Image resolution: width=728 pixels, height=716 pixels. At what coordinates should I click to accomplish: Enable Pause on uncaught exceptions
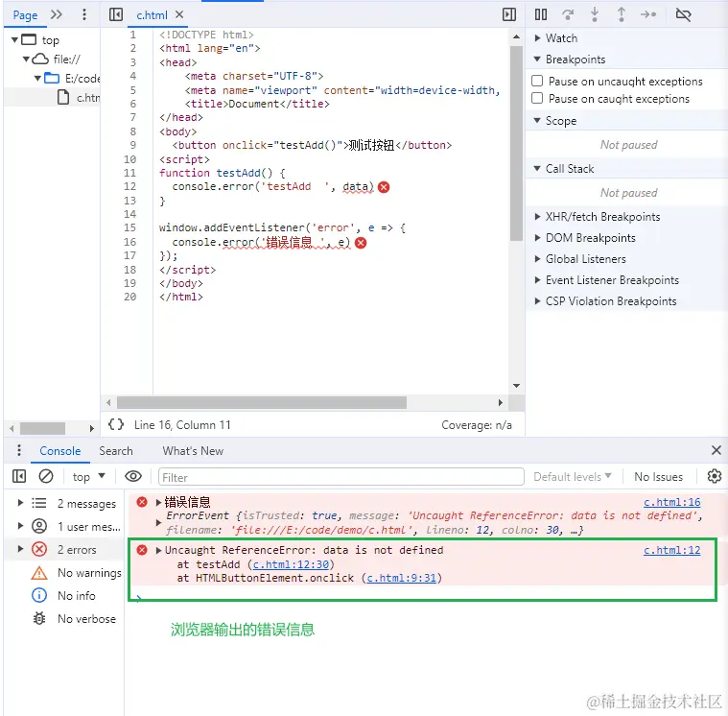pyautogui.click(x=537, y=81)
